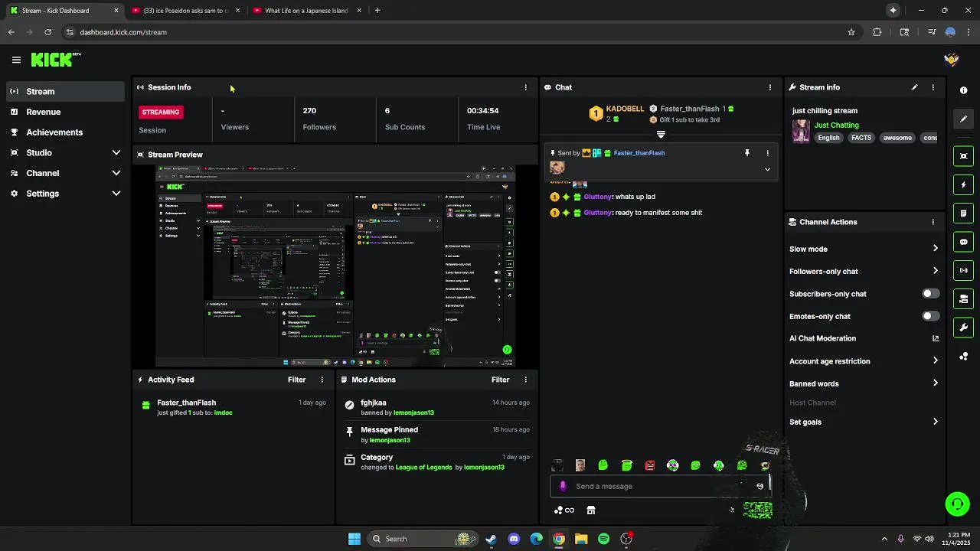Click League of Legends category link
The height and width of the screenshot is (551, 980).
click(x=423, y=468)
